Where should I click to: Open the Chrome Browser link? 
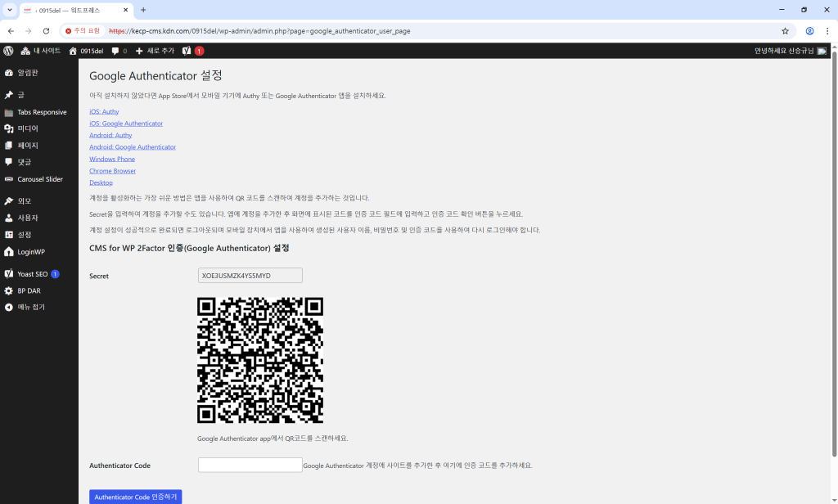click(112, 171)
